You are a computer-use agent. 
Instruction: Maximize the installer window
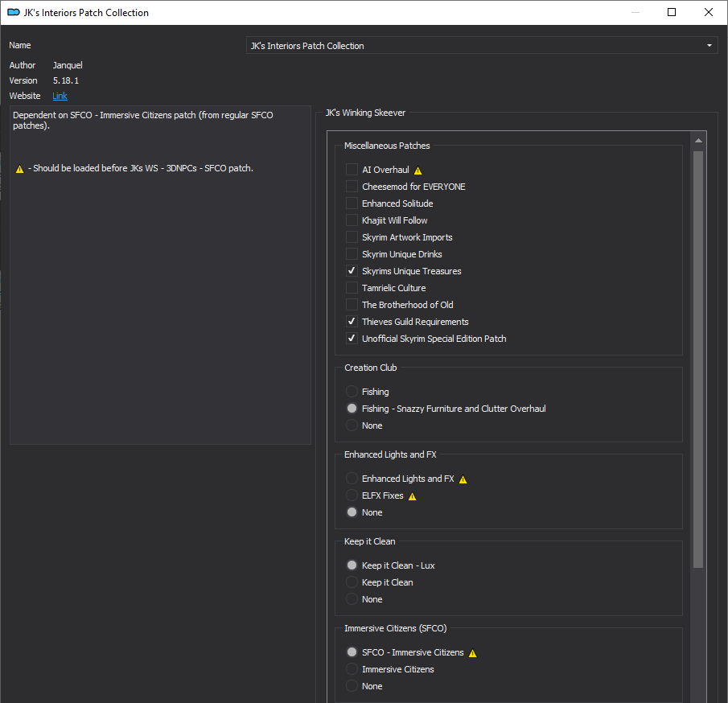(672, 12)
